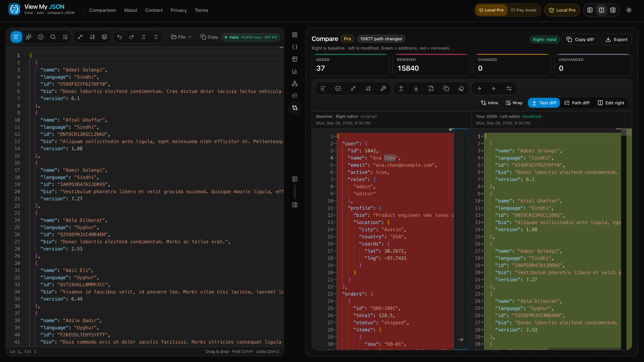644x362 pixels.
Task: Switch to the Path diff tab
Action: point(577,103)
